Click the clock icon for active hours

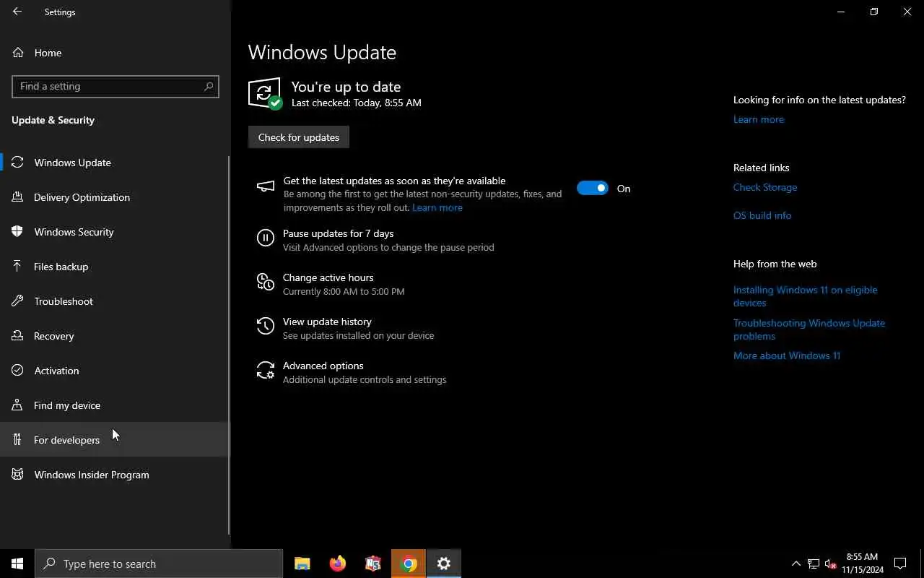266,282
